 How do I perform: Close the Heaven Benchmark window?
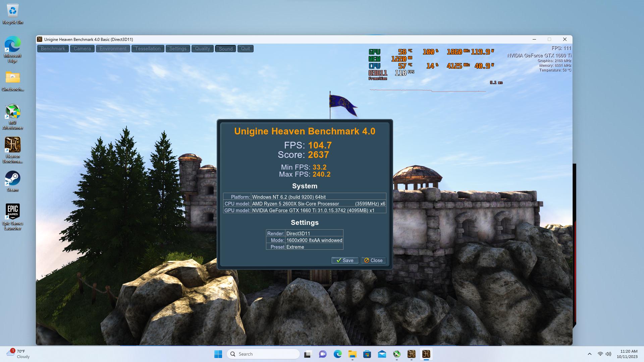point(565,39)
